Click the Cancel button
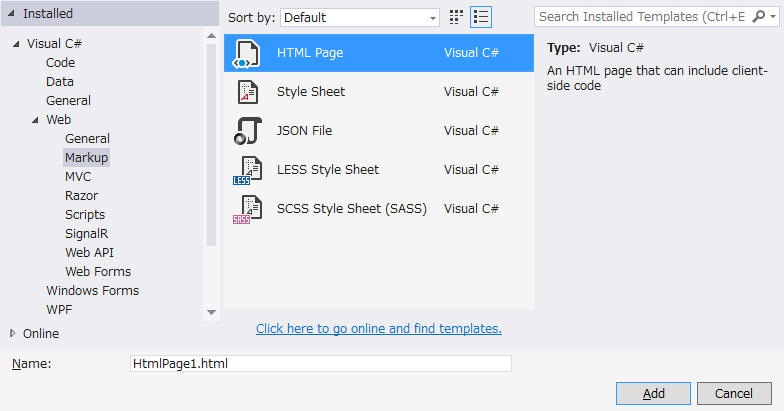This screenshot has width=784, height=411. (734, 394)
